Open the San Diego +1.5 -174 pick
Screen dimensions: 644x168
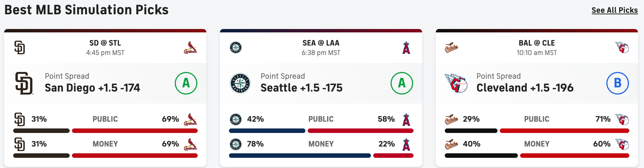pyautogui.click(x=92, y=88)
